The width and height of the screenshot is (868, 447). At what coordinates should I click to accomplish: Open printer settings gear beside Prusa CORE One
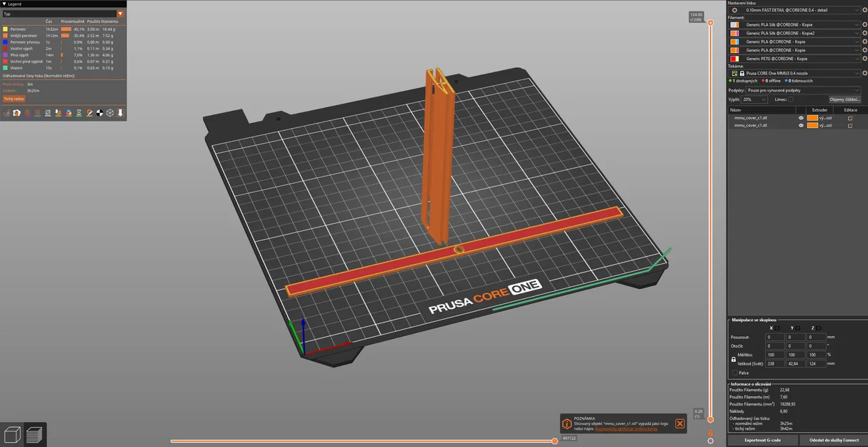(x=864, y=73)
